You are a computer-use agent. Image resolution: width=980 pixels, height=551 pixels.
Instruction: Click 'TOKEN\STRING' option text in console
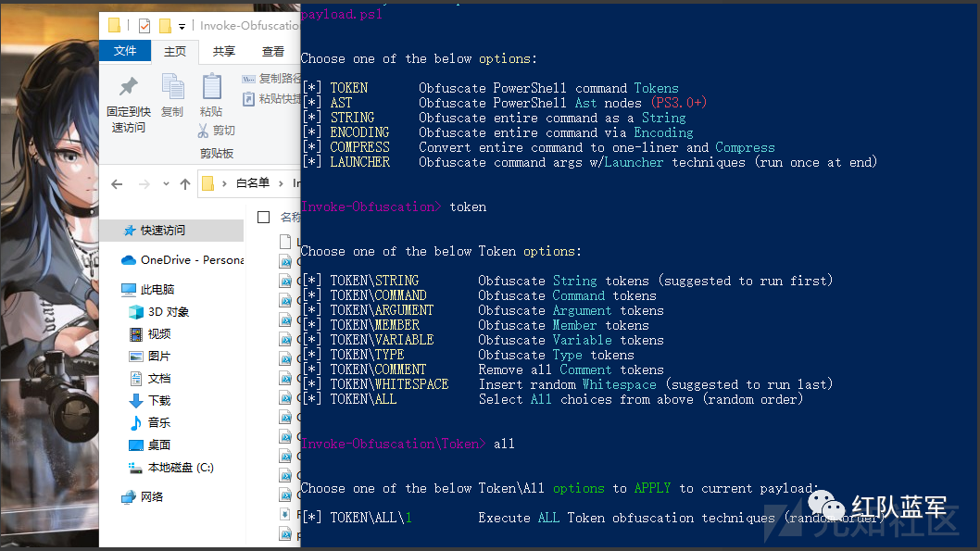374,281
